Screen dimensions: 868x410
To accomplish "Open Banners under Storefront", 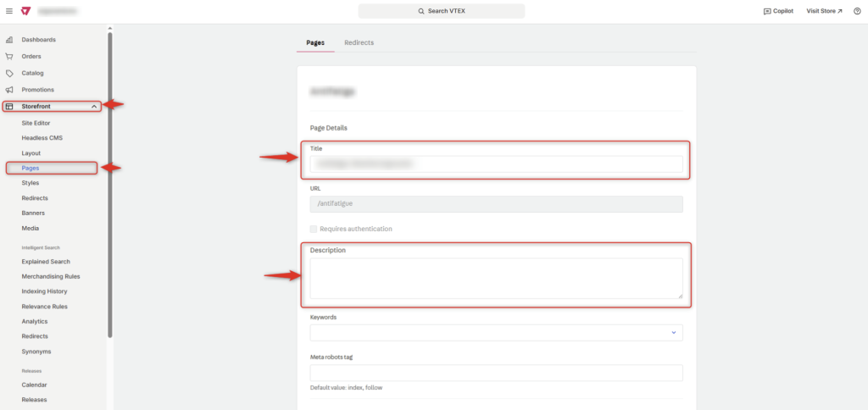I will pyautogui.click(x=33, y=213).
